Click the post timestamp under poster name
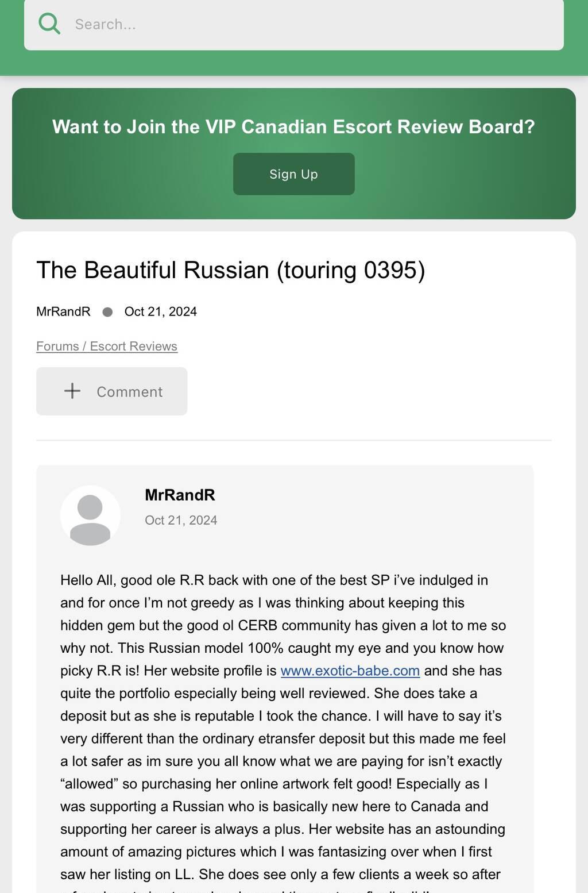The image size is (588, 893). point(181,520)
